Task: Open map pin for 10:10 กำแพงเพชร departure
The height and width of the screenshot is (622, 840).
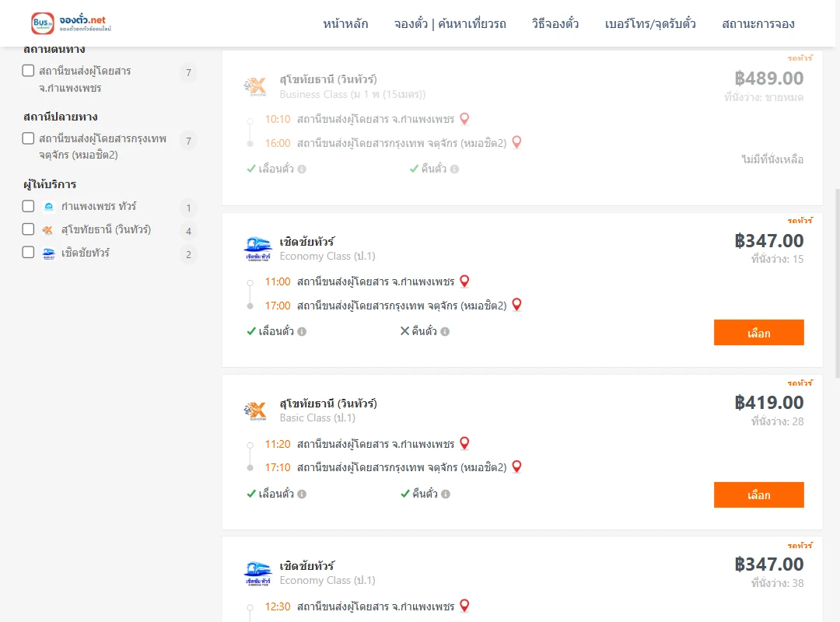Action: click(x=464, y=118)
